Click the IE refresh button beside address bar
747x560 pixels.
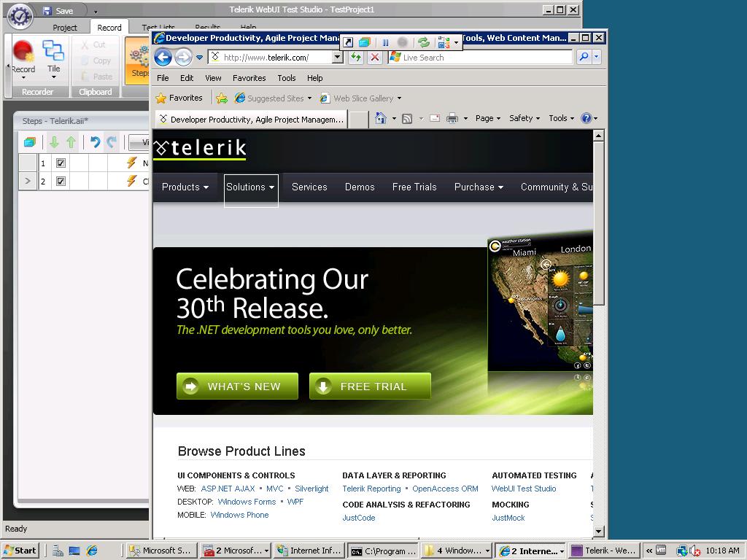click(x=356, y=58)
